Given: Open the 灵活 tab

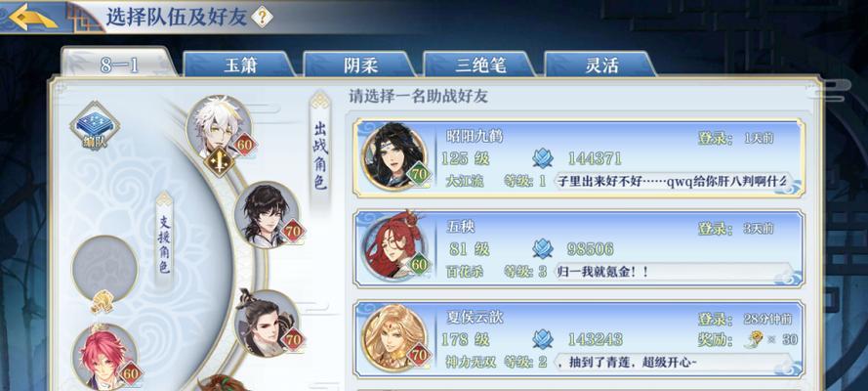Looking at the screenshot, I should pos(601,65).
